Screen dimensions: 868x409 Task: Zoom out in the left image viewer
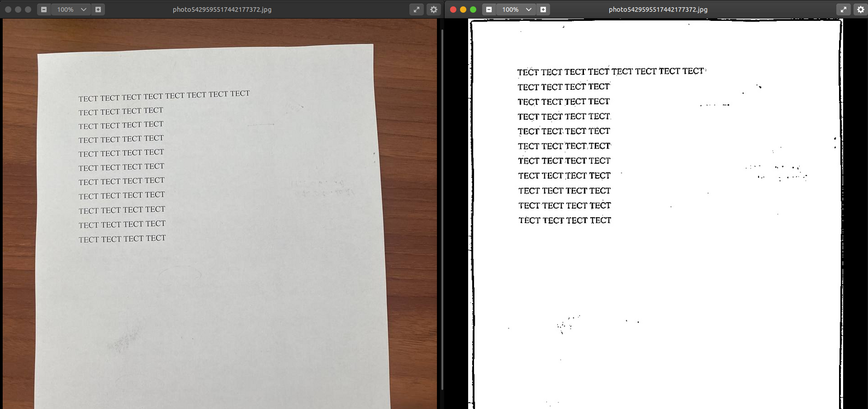pos(44,9)
